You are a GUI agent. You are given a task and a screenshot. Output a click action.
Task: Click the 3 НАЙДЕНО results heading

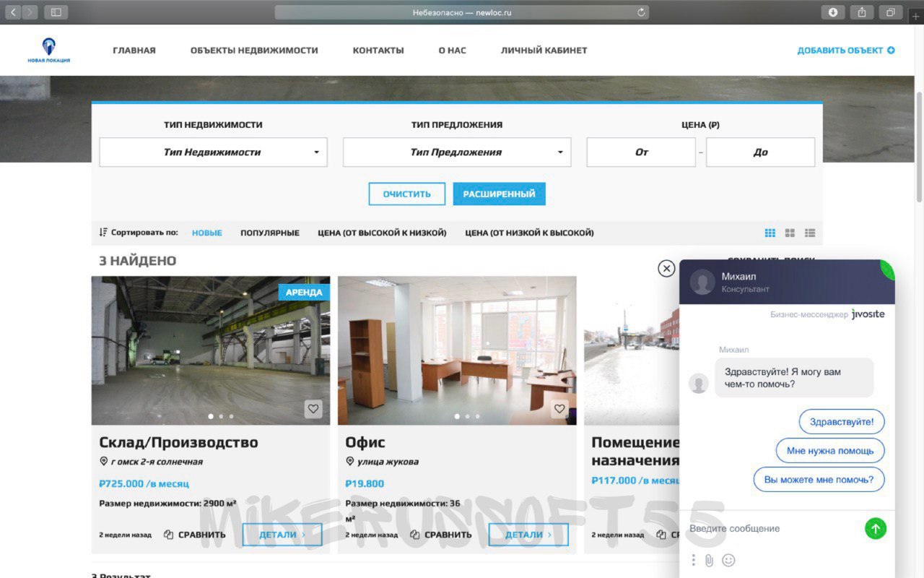[x=138, y=261]
